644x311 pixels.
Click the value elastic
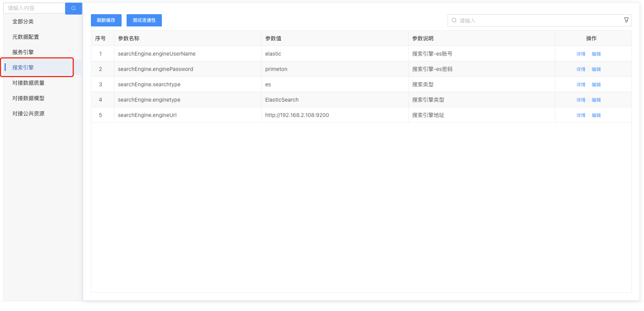click(x=273, y=54)
